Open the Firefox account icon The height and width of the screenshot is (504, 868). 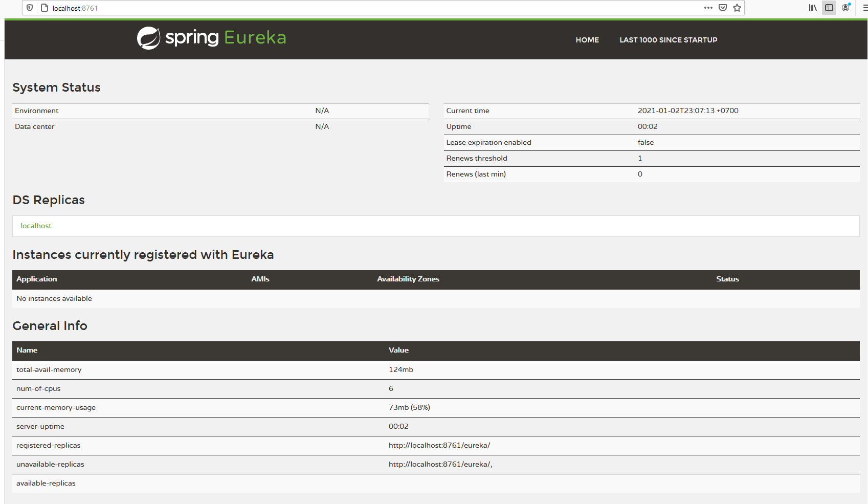click(x=846, y=8)
